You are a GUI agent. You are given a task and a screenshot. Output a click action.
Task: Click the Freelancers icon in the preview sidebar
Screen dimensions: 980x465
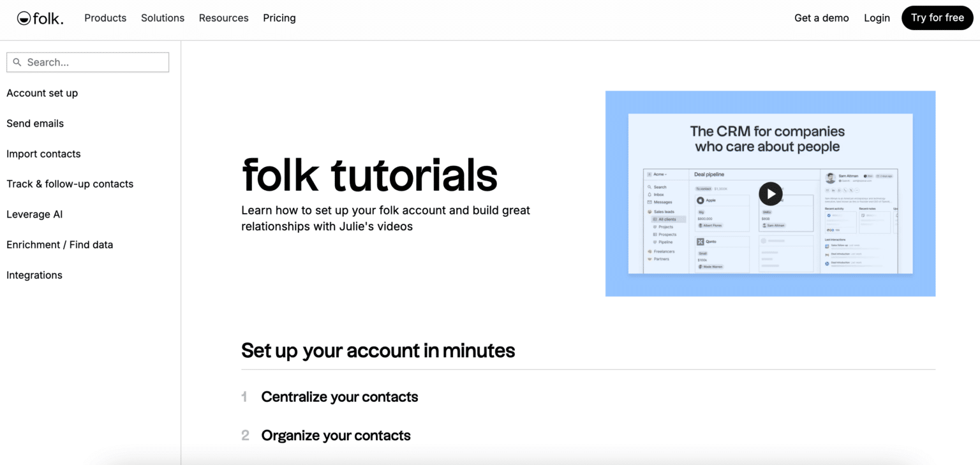pyautogui.click(x=650, y=251)
